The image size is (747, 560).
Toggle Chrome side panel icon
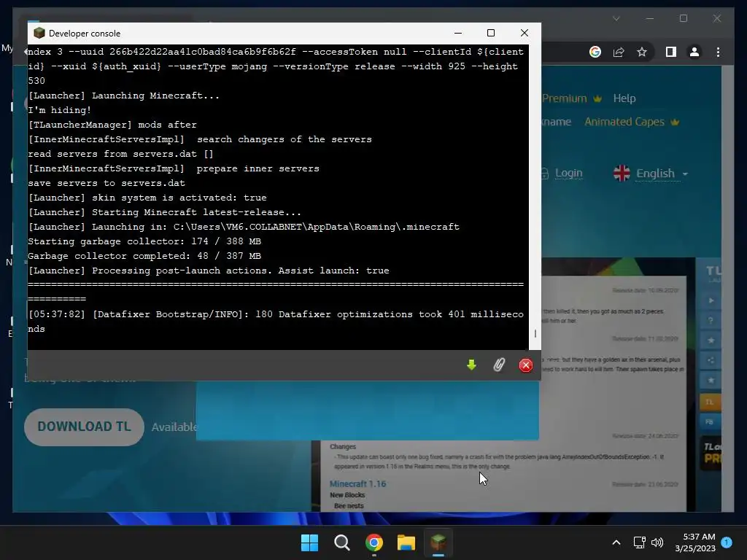coord(671,52)
